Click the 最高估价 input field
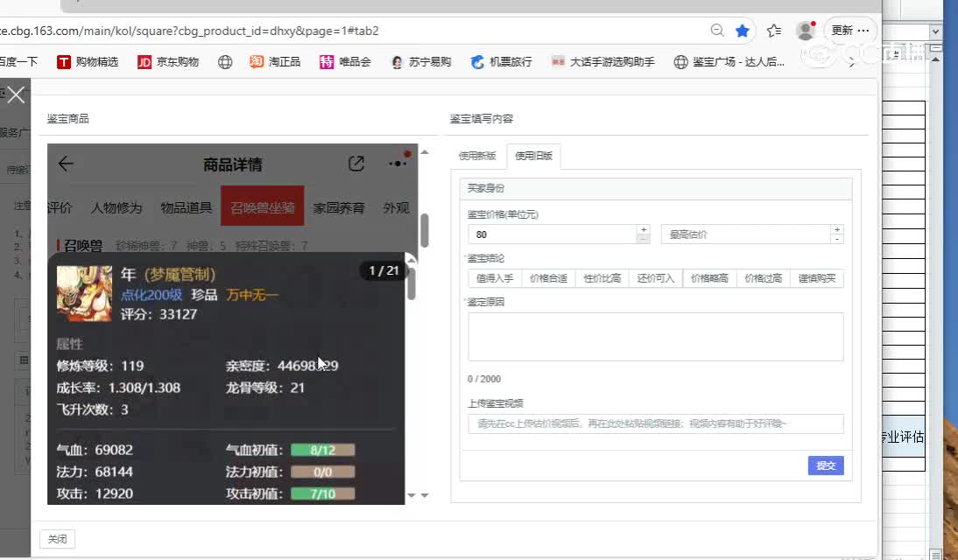This screenshot has width=958, height=560. tap(745, 234)
